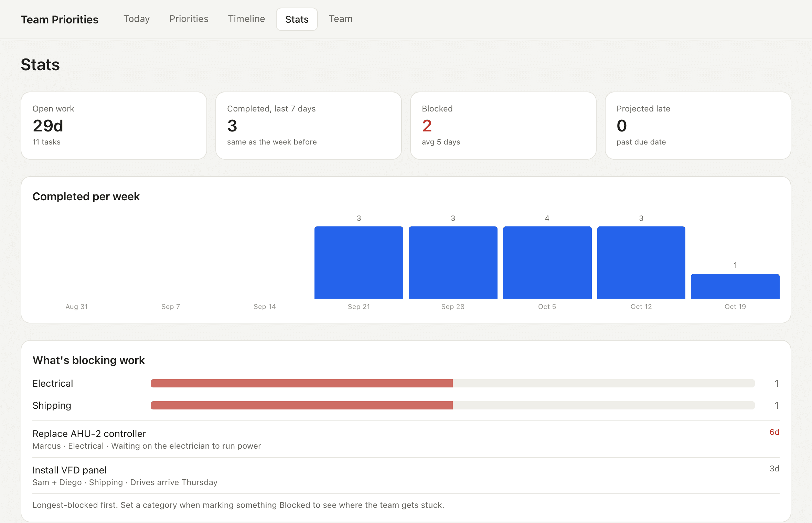This screenshot has width=812, height=523.
Task: Select the Stats tab
Action: pos(297,19)
